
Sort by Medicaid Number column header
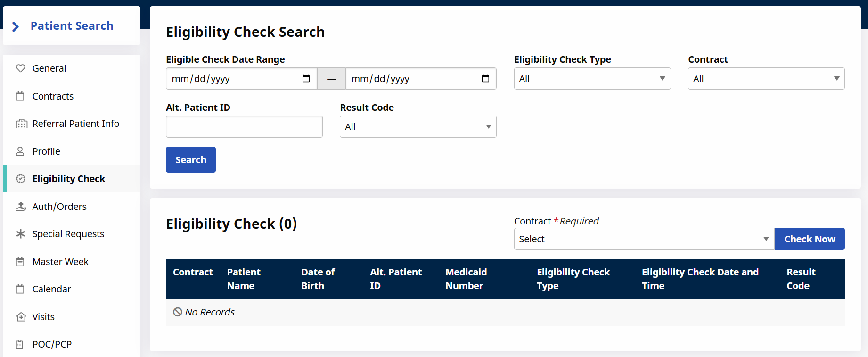click(x=466, y=279)
